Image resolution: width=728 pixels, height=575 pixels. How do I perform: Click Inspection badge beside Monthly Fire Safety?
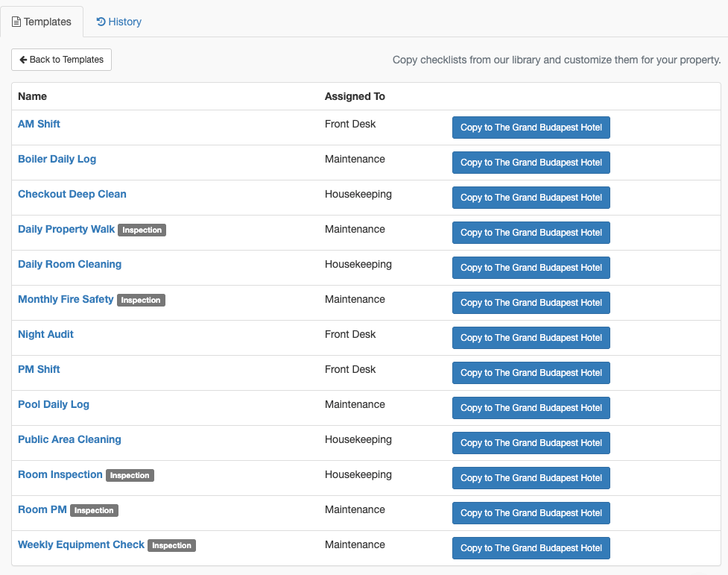[x=141, y=301]
